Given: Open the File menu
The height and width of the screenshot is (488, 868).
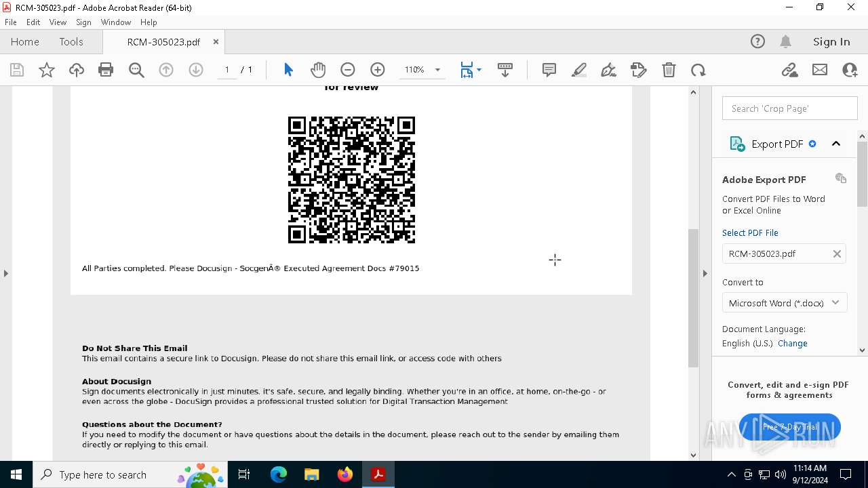Looking at the screenshot, I should pyautogui.click(x=11, y=22).
